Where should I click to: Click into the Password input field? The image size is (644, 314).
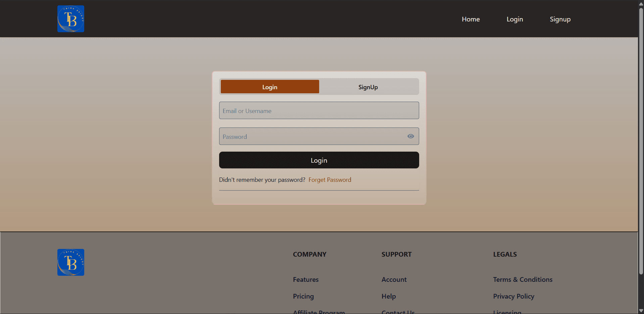(x=312, y=137)
